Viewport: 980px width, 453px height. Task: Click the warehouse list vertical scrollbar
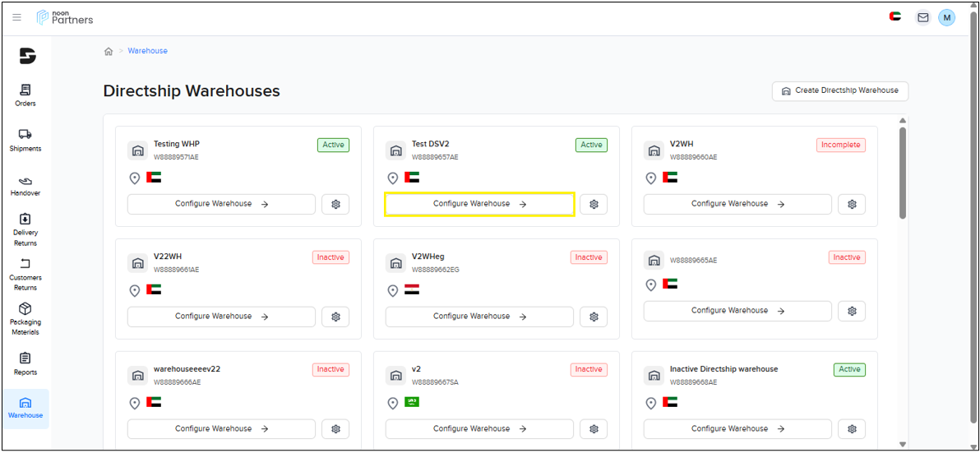pos(903,173)
